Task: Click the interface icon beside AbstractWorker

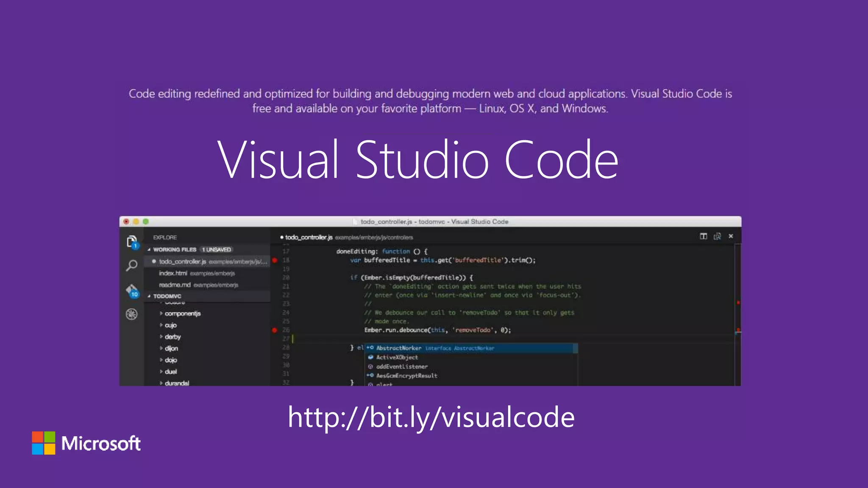Action: 370,348
